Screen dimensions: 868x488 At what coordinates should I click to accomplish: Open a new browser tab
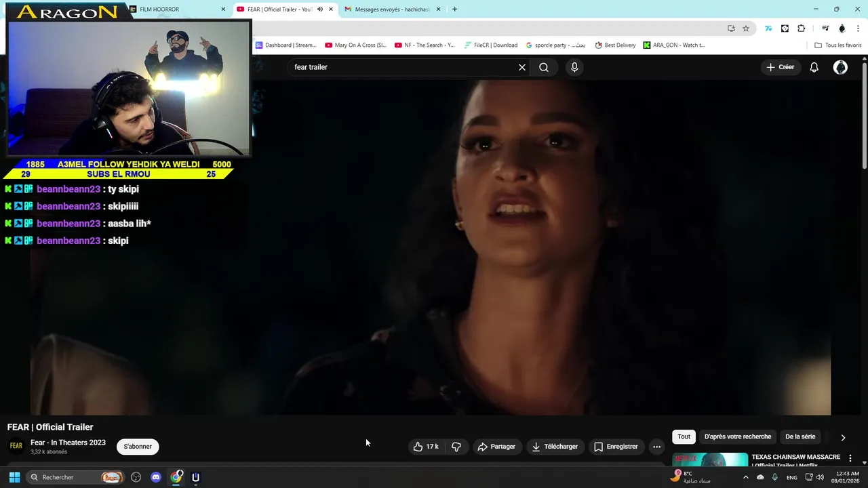click(454, 9)
